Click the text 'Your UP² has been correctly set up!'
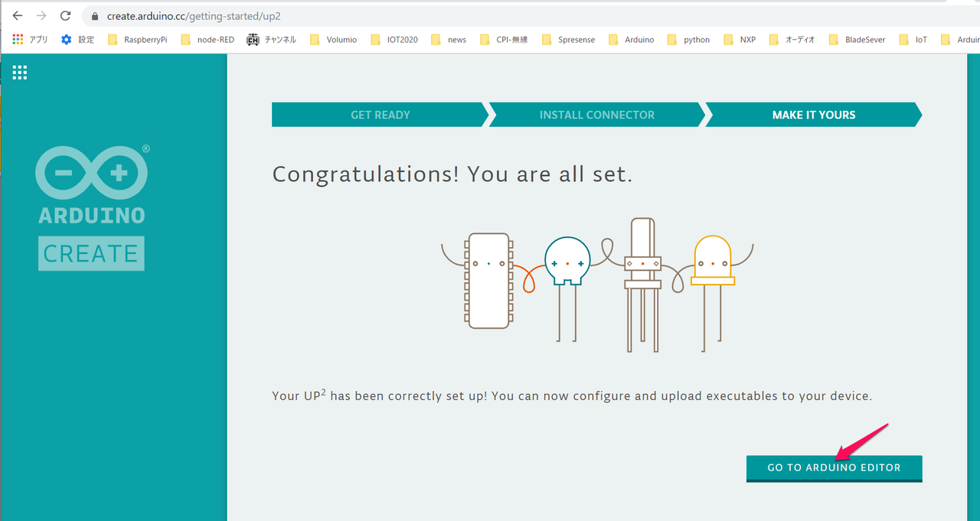This screenshot has height=521, width=980. pyautogui.click(x=379, y=396)
